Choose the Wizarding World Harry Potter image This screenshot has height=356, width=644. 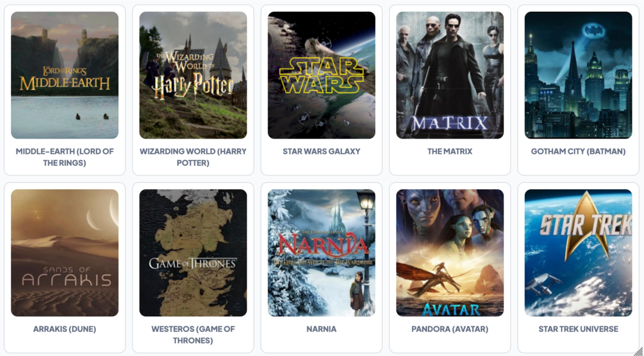(193, 75)
